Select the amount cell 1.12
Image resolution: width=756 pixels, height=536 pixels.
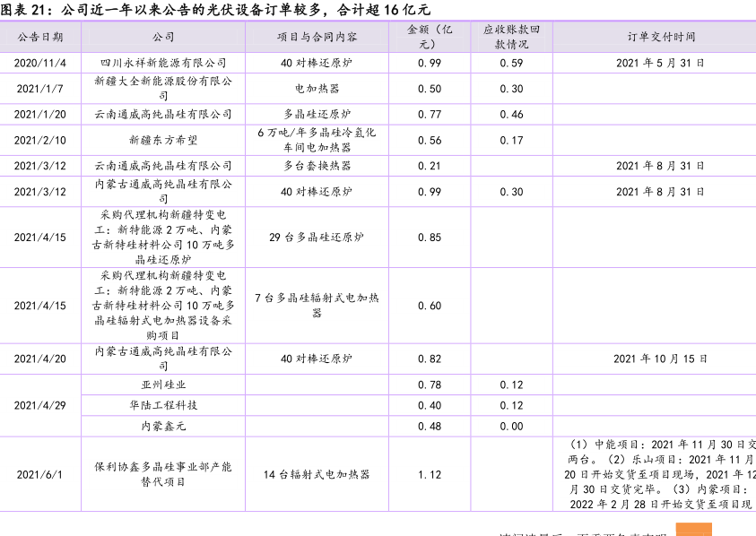(430, 474)
